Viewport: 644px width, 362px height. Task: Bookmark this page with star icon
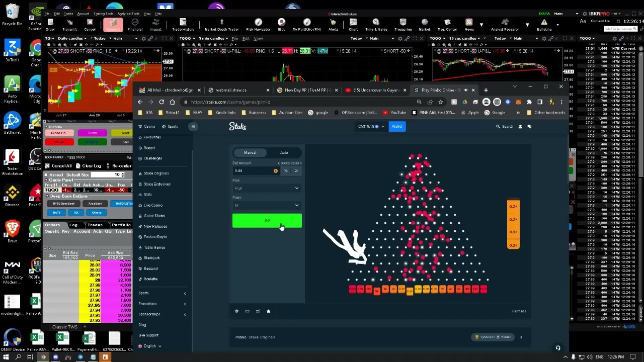440,102
